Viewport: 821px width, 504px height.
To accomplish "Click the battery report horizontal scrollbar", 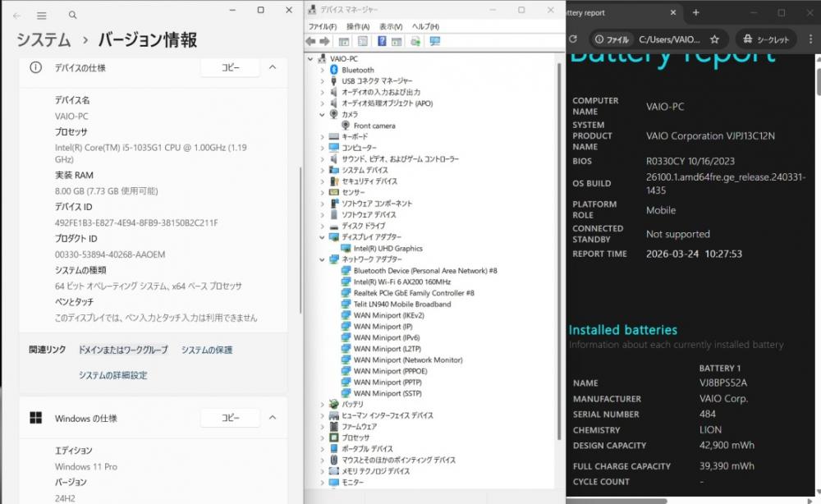I will coord(617,501).
